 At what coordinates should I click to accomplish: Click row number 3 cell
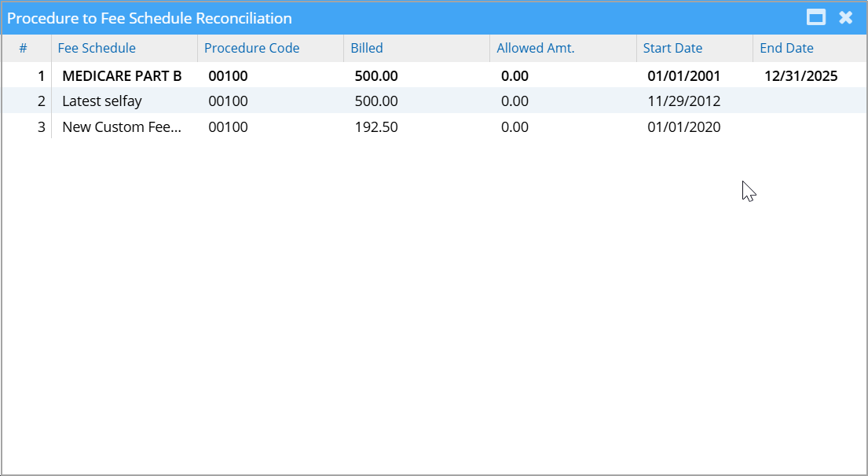(x=42, y=126)
